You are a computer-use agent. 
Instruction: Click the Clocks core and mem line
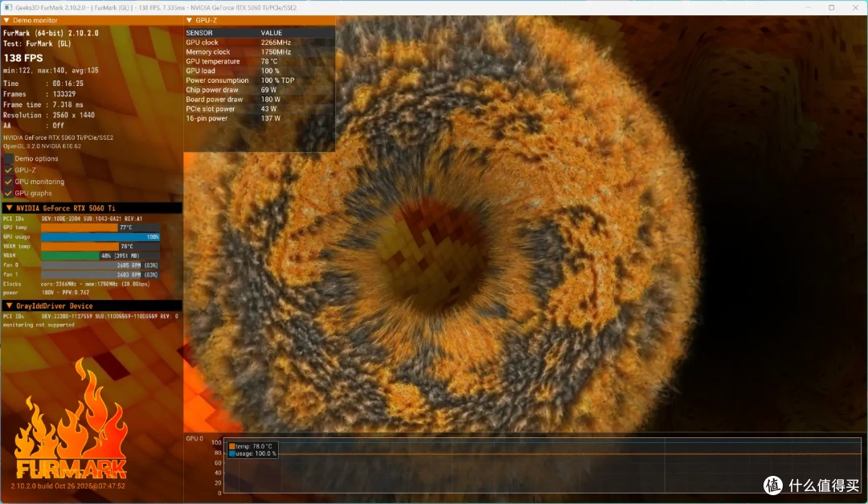click(76, 284)
